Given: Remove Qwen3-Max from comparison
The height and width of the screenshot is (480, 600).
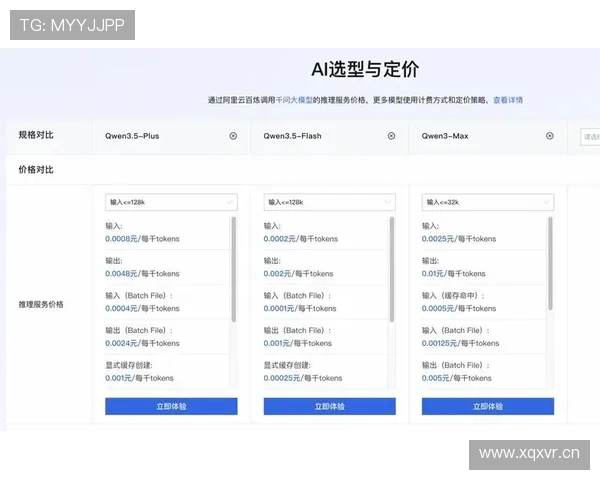Looking at the screenshot, I should (549, 136).
